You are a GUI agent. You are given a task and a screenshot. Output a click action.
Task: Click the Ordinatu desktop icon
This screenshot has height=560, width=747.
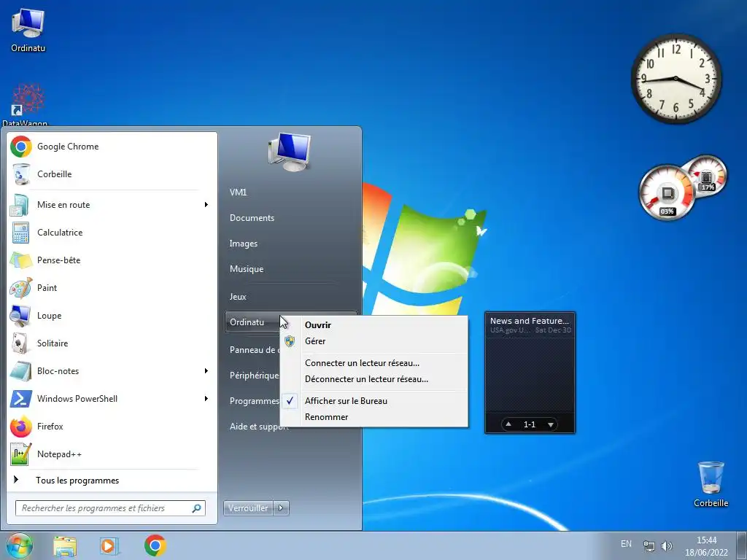click(x=28, y=31)
